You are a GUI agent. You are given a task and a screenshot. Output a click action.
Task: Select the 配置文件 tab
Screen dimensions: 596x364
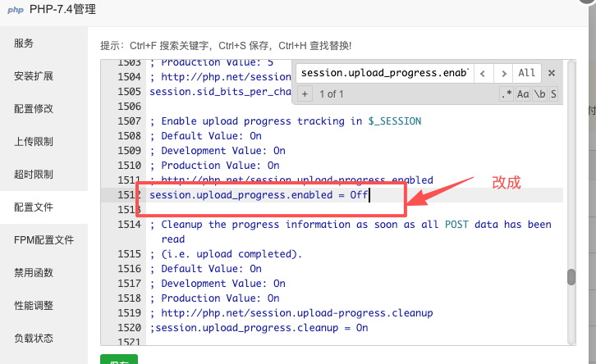coord(44,207)
